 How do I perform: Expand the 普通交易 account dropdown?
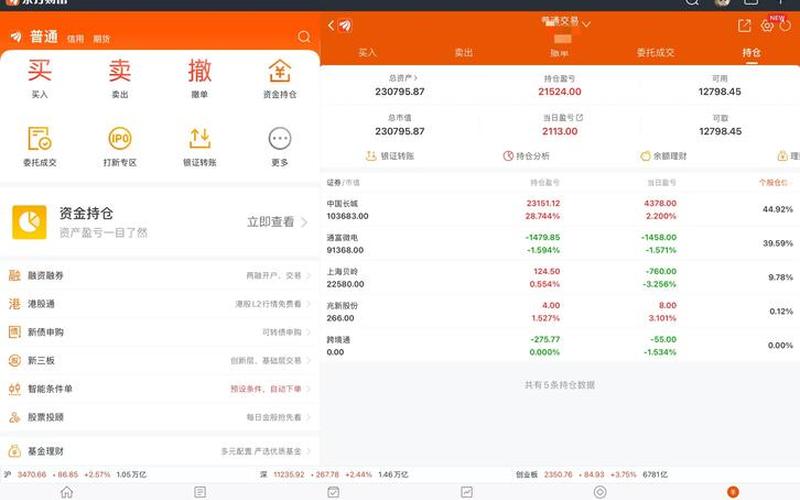click(586, 23)
